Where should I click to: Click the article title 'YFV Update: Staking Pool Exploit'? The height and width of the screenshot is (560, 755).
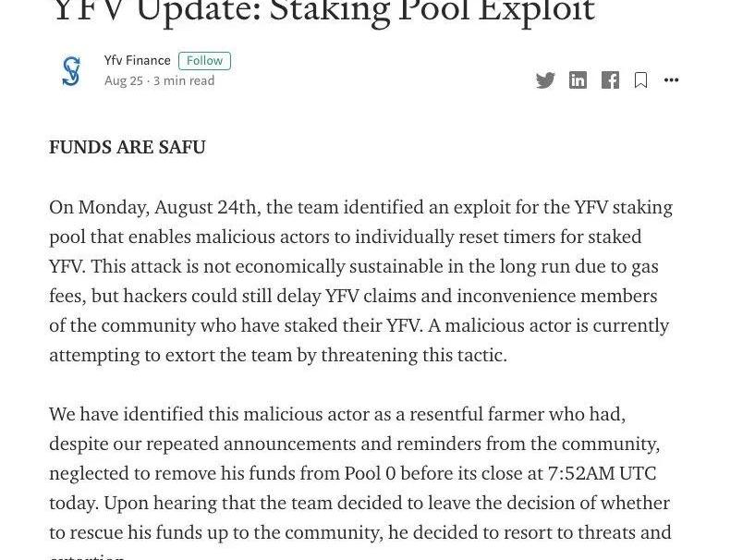point(324,11)
